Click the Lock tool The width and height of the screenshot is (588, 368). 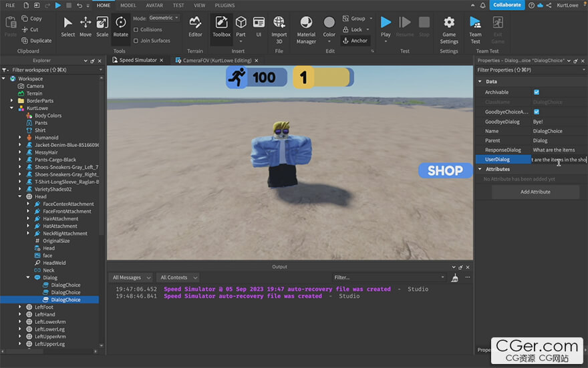click(x=353, y=29)
